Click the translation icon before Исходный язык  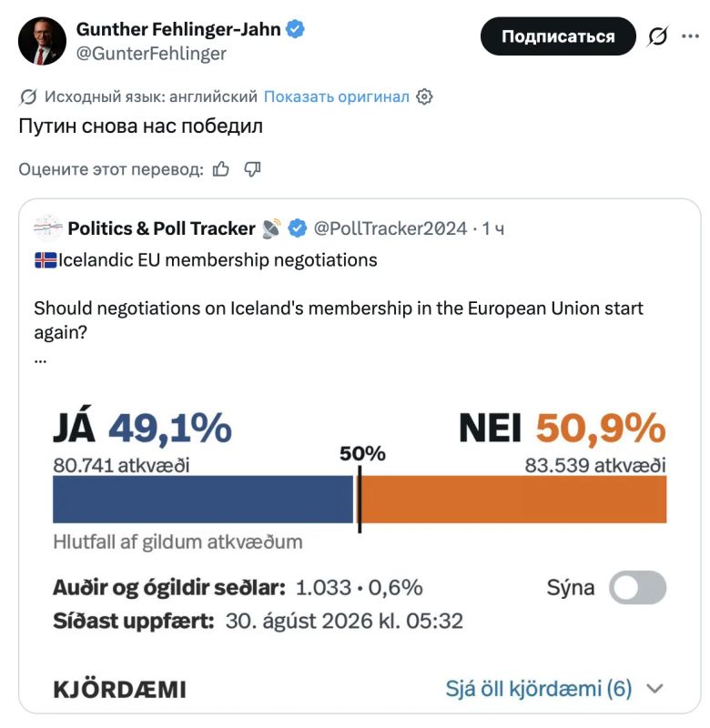(x=28, y=96)
